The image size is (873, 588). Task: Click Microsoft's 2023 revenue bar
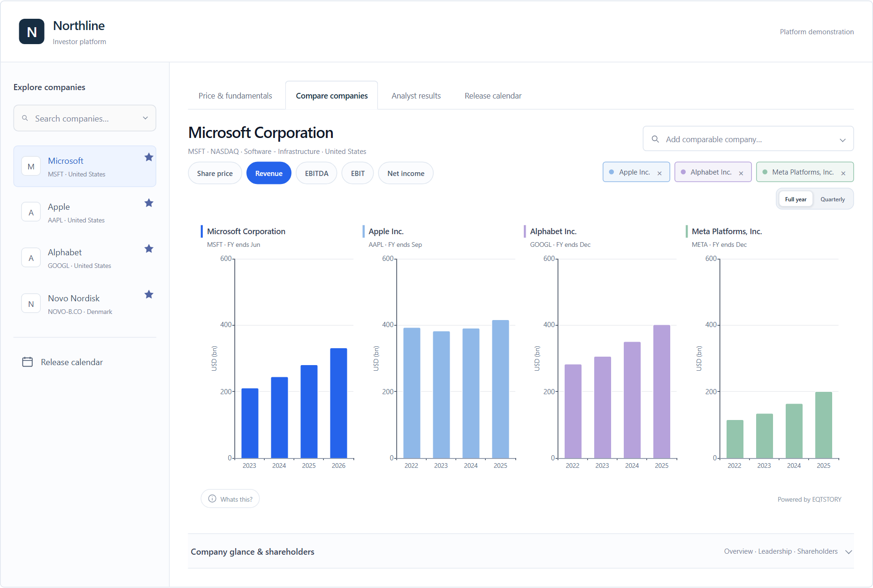(250, 423)
